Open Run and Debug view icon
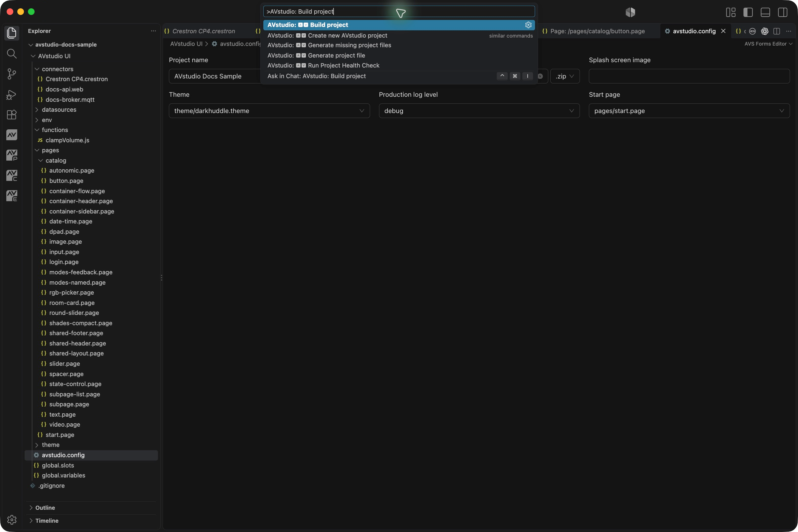The width and height of the screenshot is (798, 532). (12, 94)
